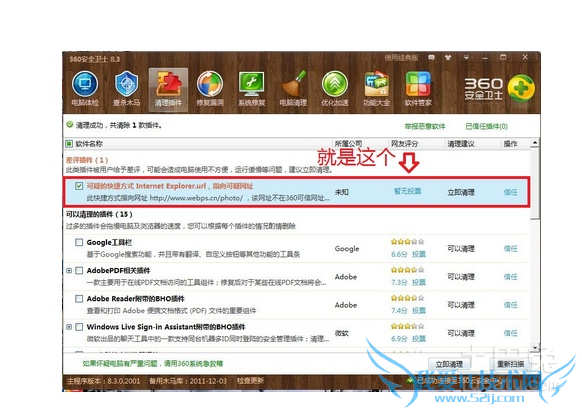
Task: Click the Google company cell
Action: [347, 249]
